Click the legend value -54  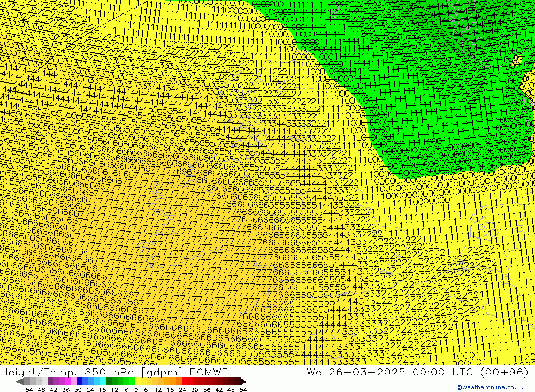27,390
